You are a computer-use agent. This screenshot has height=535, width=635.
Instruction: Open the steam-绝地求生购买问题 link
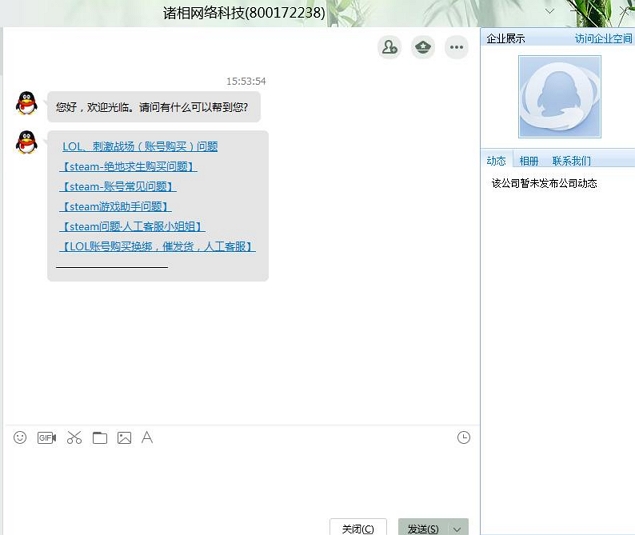128,166
